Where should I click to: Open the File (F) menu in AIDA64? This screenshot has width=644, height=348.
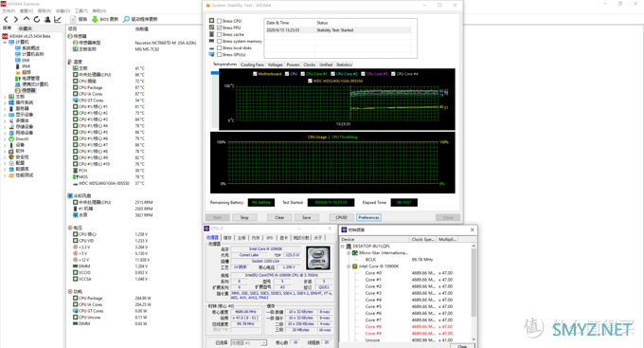click(9, 10)
